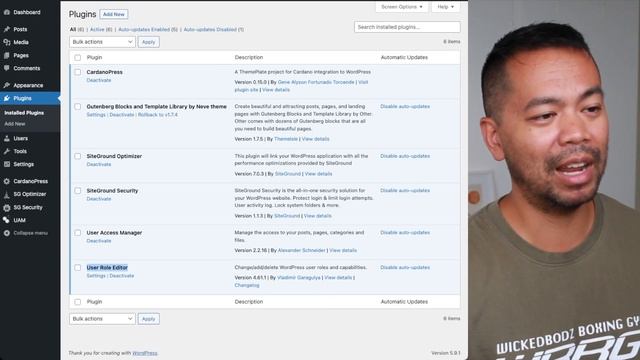Viewport: 640px width, 360px height.
Task: Open User Role Editor Changelog link
Action: pyautogui.click(x=247, y=285)
